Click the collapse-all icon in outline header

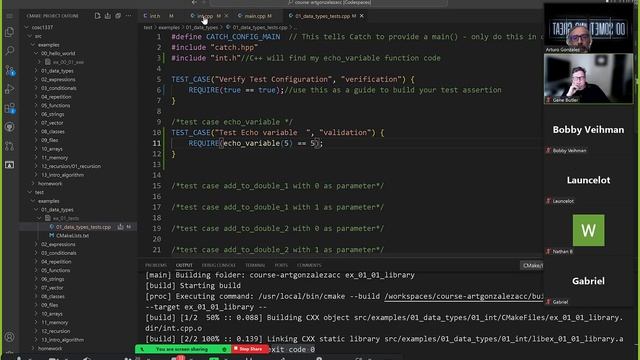pyautogui.click(x=118, y=16)
